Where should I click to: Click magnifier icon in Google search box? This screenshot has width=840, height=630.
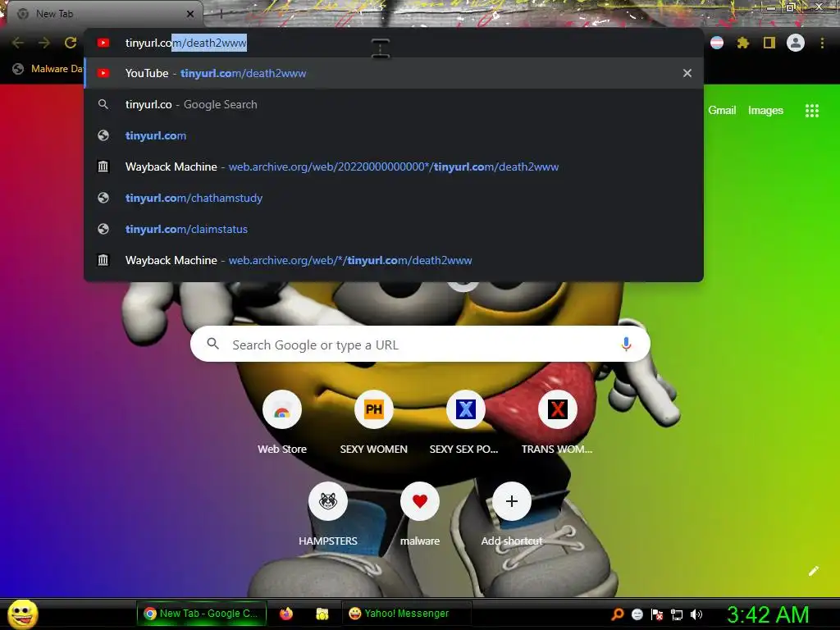point(212,344)
